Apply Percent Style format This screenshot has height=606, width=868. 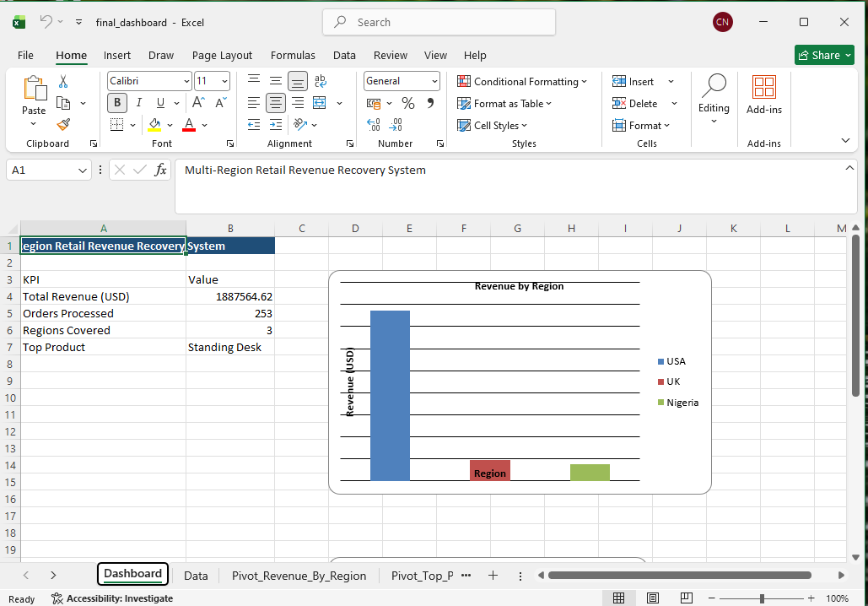tap(408, 103)
